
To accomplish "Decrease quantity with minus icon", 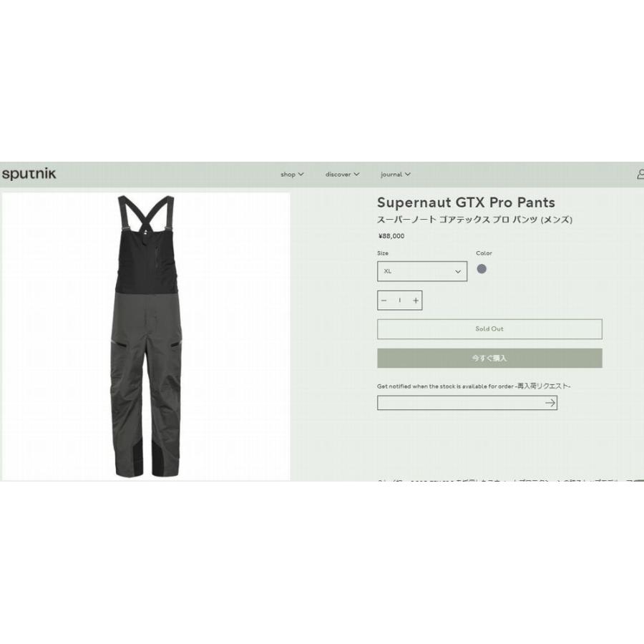I will pos(384,301).
